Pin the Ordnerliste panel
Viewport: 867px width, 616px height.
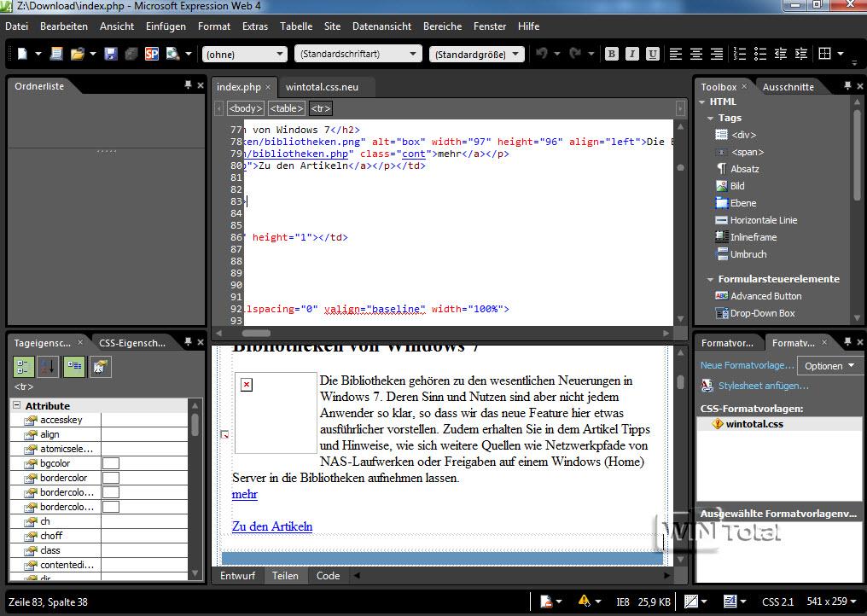(x=188, y=85)
